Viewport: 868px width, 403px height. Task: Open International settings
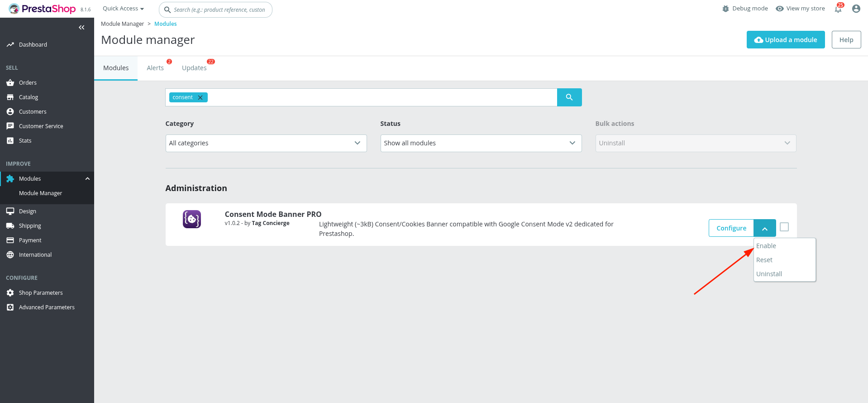click(x=35, y=254)
